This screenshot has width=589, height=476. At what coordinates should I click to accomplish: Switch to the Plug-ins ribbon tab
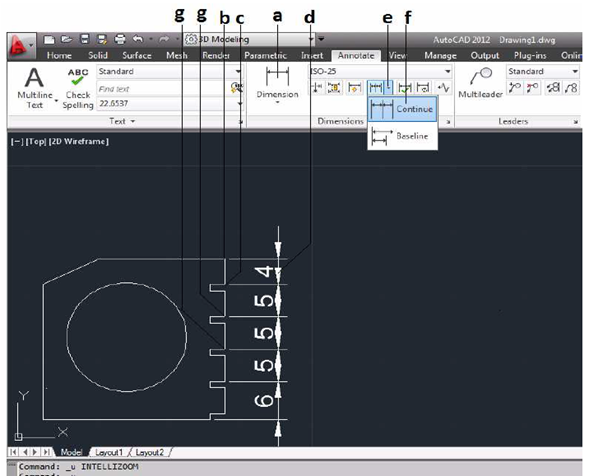tap(530, 56)
